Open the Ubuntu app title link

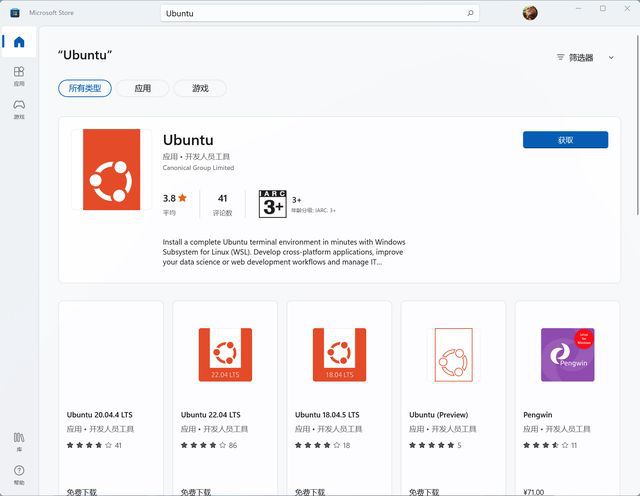pyautogui.click(x=188, y=140)
